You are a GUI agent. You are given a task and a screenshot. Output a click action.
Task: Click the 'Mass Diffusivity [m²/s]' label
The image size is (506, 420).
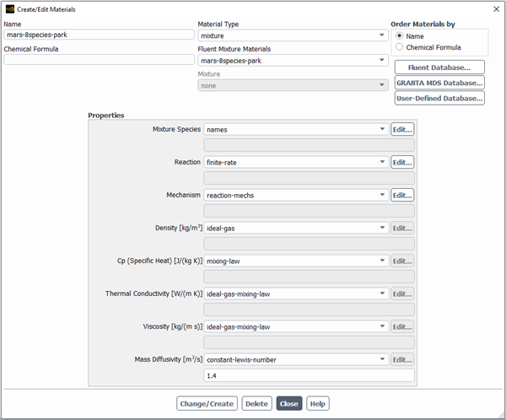(169, 359)
